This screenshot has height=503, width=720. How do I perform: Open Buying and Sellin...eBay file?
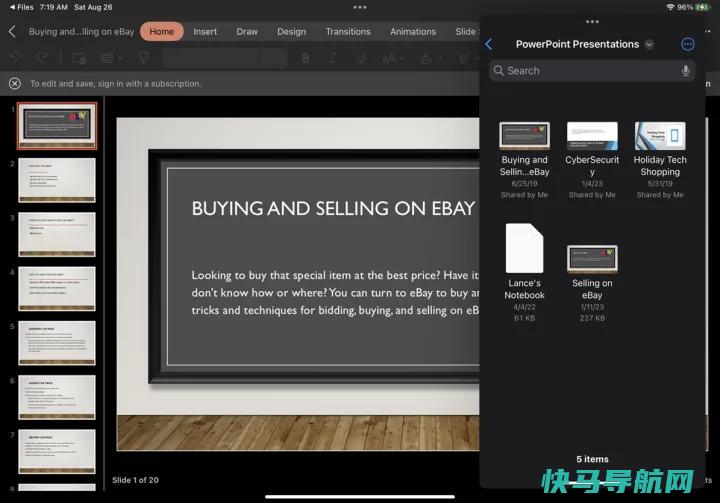[524, 160]
